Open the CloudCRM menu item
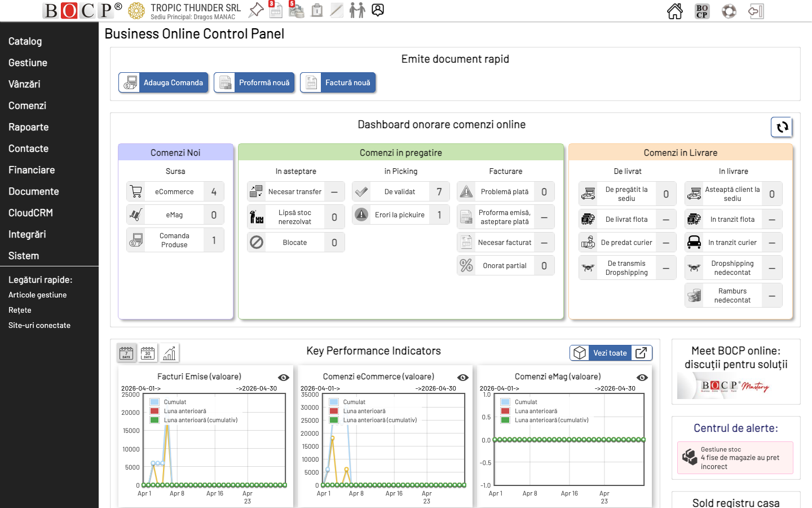Viewport: 812px width, 508px height. tap(30, 213)
